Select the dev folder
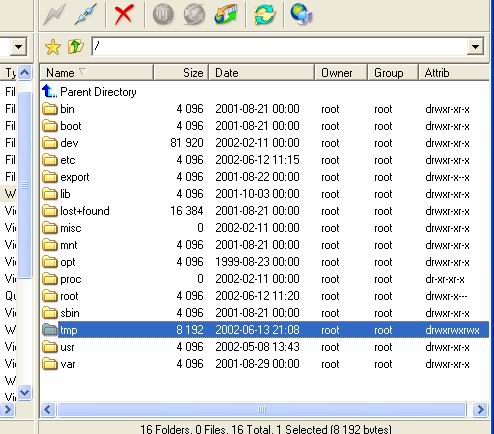Viewport: 494px width, 434px height. tap(265, 143)
